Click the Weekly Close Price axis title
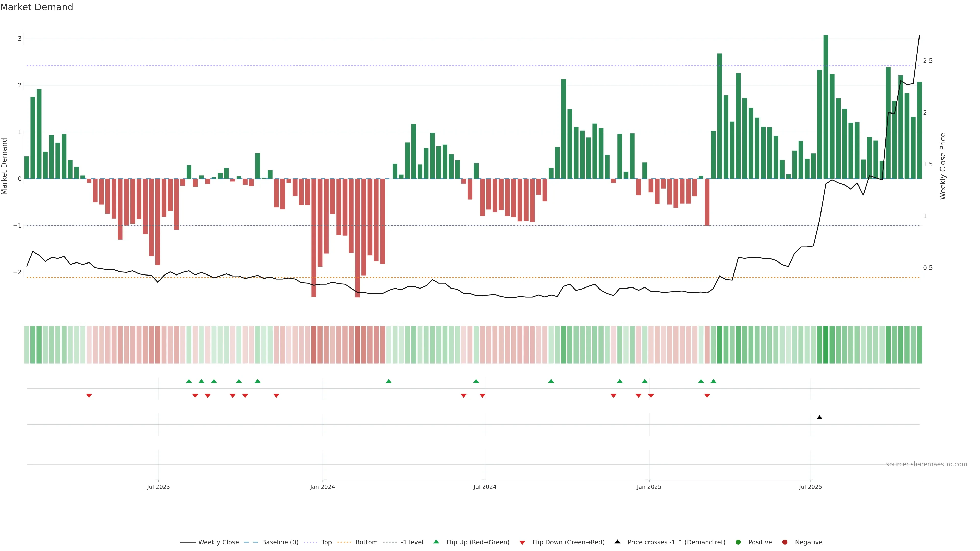 click(x=942, y=166)
